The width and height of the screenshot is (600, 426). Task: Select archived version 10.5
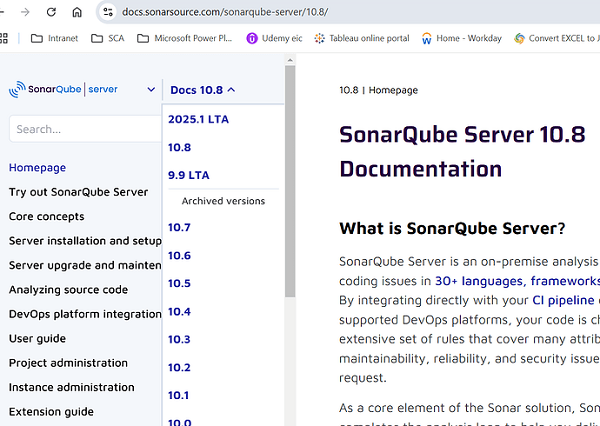coord(179,283)
